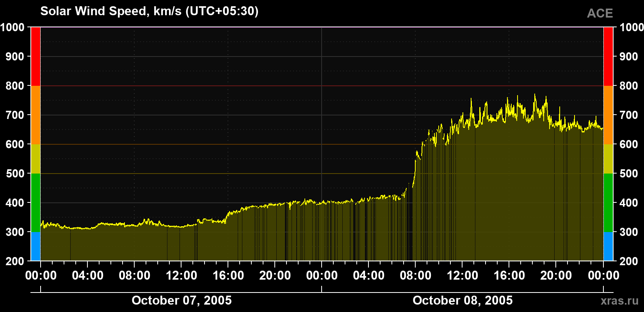Screen dimensions: 644x312
Task: Select the green band on the right color scale
Action: 608,203
